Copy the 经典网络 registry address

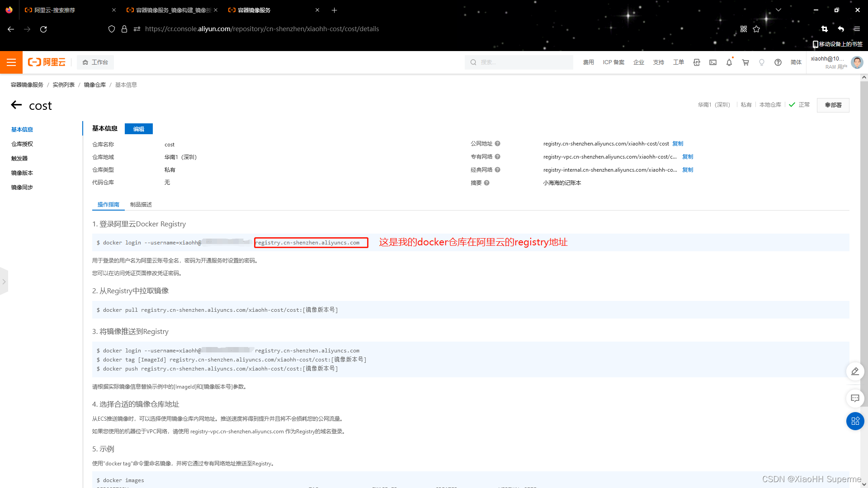688,170
